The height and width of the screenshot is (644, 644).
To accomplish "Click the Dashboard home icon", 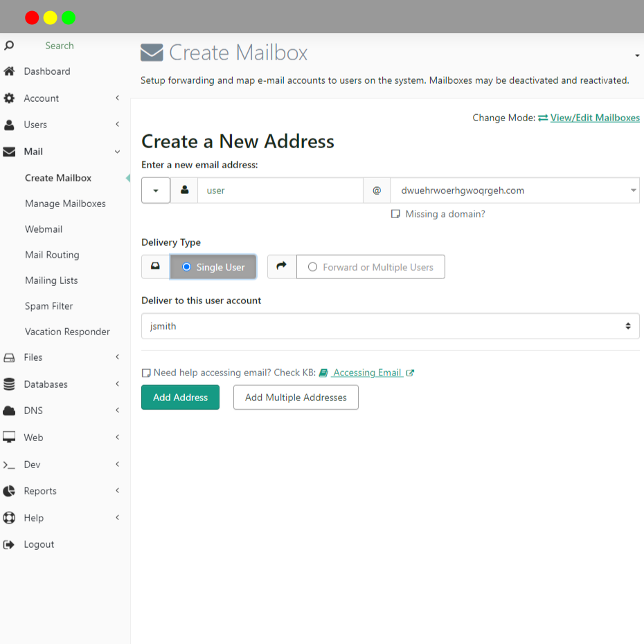I will [9, 71].
